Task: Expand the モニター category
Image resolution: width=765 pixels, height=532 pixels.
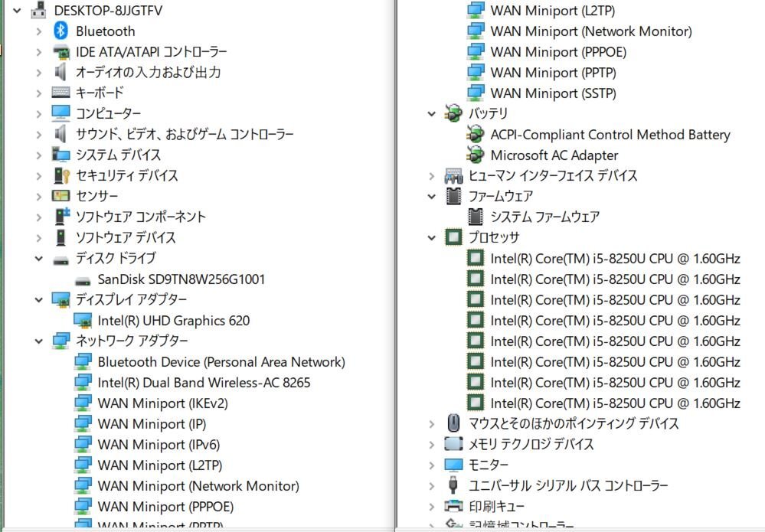Action: (431, 465)
